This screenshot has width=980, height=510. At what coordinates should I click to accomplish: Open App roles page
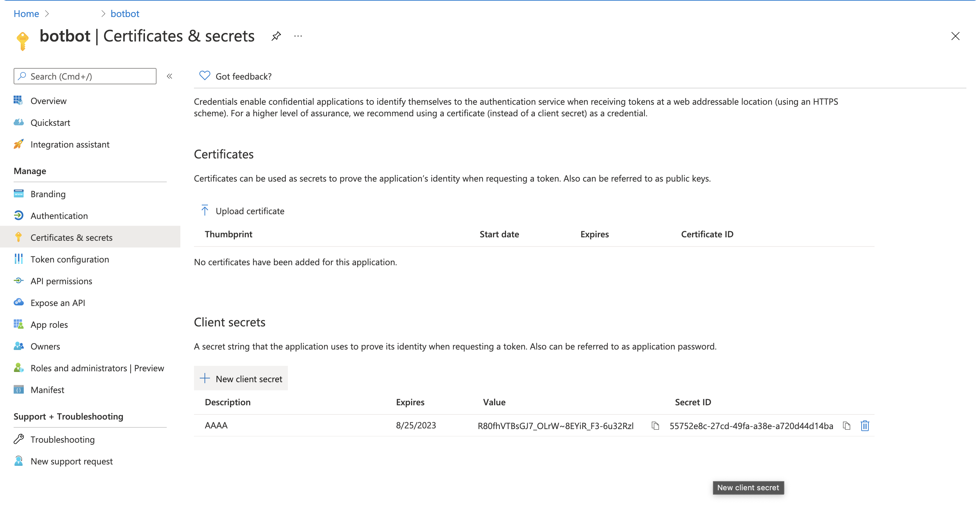point(49,325)
